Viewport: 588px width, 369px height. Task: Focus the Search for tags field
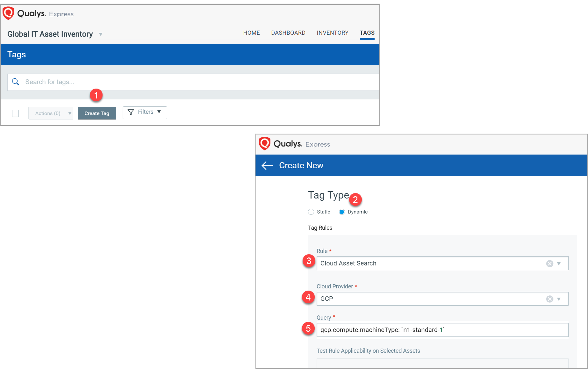[x=193, y=82]
